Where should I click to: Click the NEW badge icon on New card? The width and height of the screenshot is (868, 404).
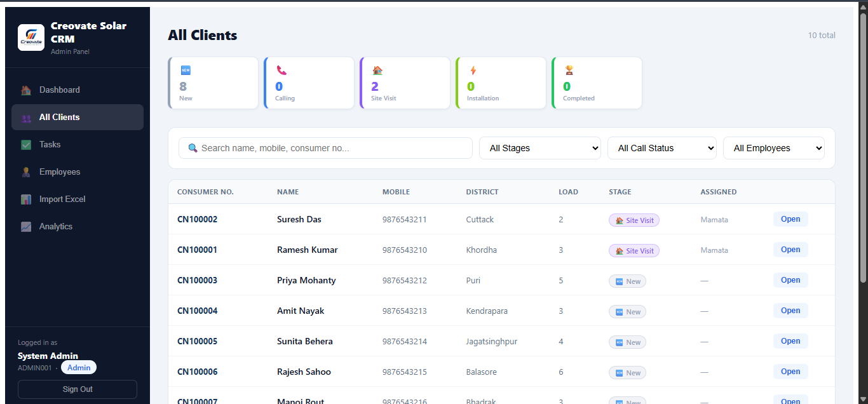186,70
